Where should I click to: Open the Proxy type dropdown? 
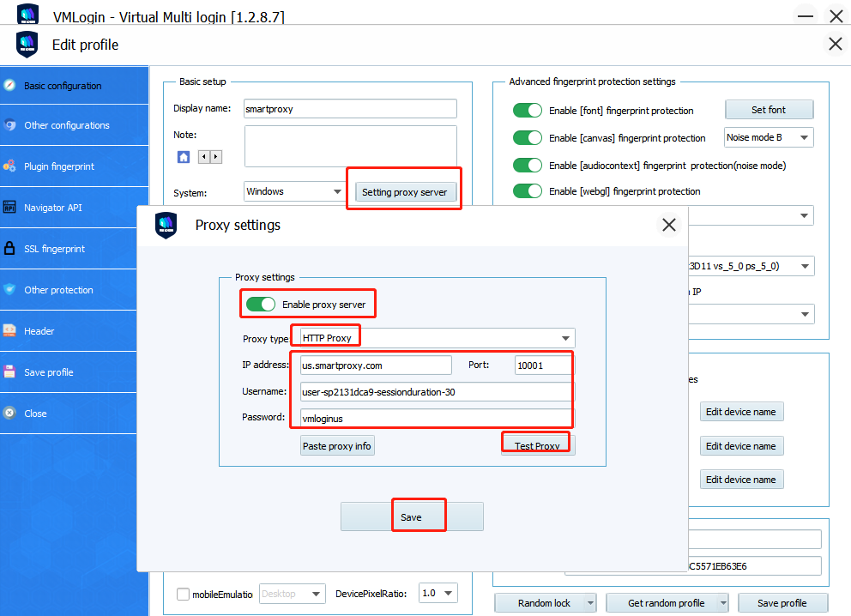(x=438, y=338)
